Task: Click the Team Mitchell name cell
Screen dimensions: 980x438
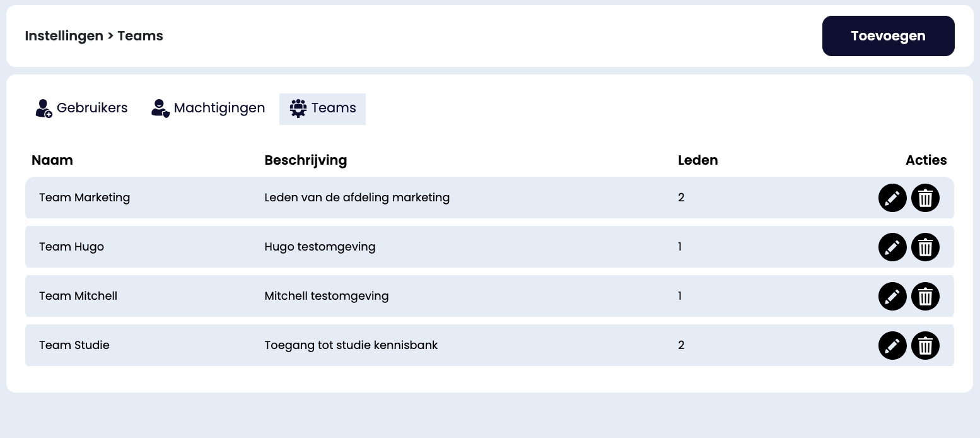Action: [78, 296]
